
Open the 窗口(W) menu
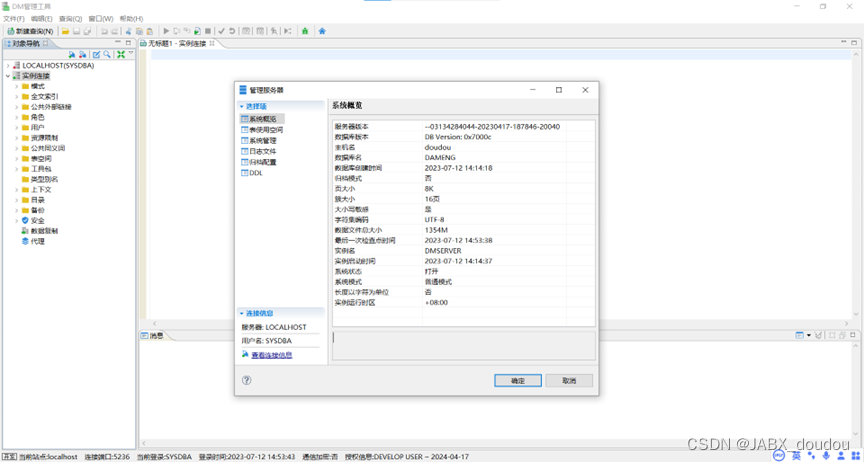(101, 18)
